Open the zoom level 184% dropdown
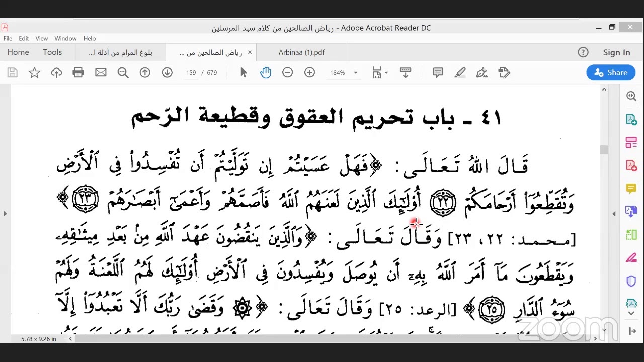The height and width of the screenshot is (362, 644). [344, 73]
